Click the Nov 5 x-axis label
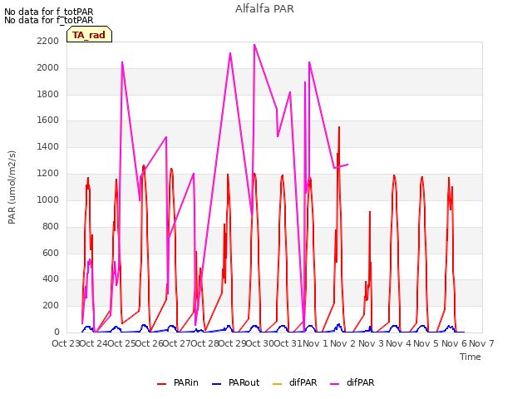The image size is (532, 399). [426, 343]
